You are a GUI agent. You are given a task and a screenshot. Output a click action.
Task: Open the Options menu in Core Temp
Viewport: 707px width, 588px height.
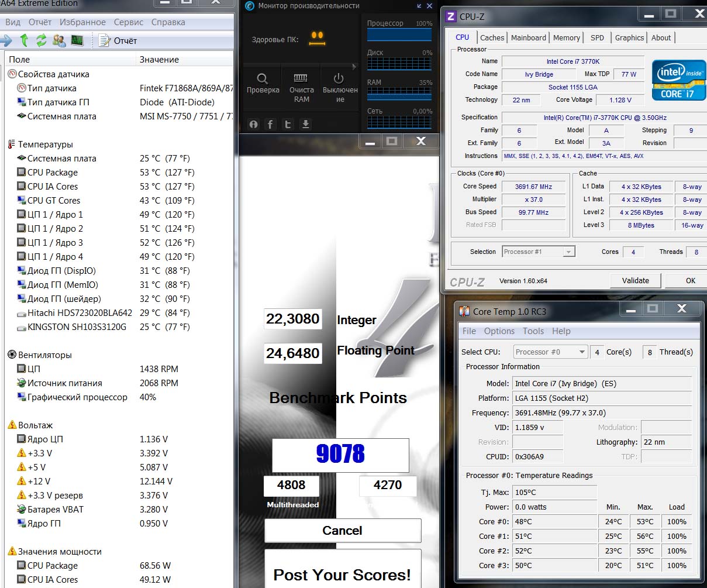tap(499, 331)
